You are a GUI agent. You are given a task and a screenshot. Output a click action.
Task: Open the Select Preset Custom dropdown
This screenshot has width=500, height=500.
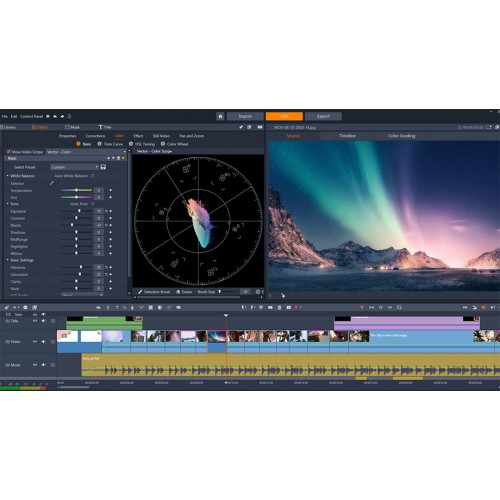click(x=74, y=167)
